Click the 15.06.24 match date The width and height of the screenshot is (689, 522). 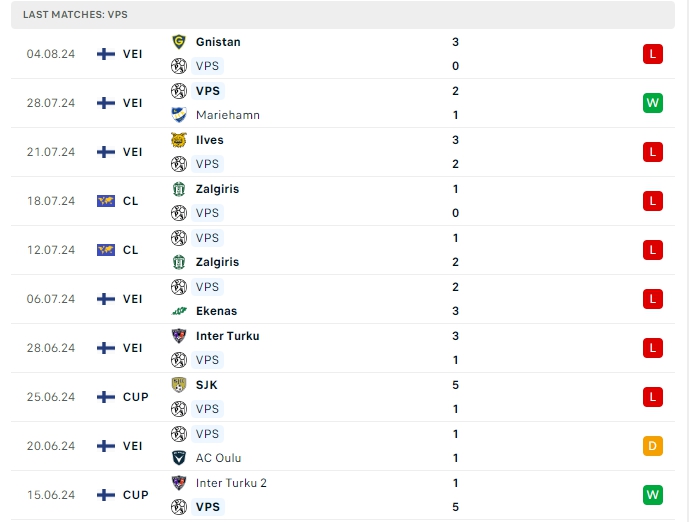click(51, 495)
